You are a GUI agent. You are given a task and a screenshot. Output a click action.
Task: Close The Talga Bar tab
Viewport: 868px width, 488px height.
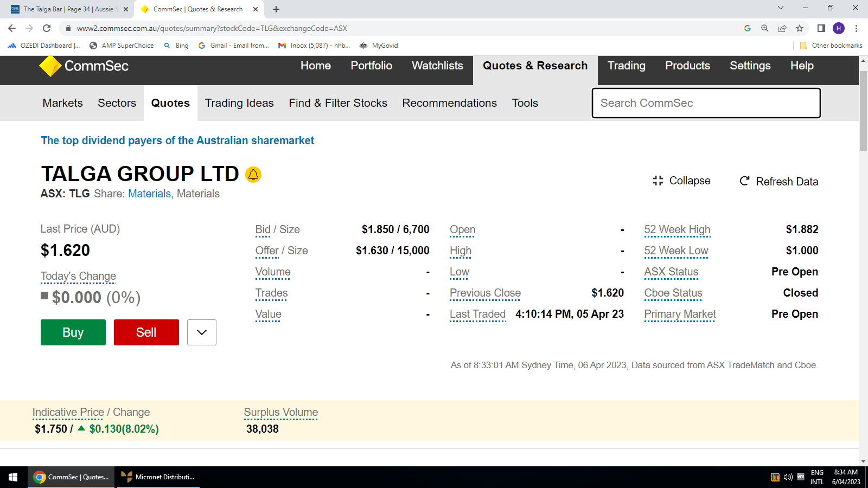(x=126, y=9)
